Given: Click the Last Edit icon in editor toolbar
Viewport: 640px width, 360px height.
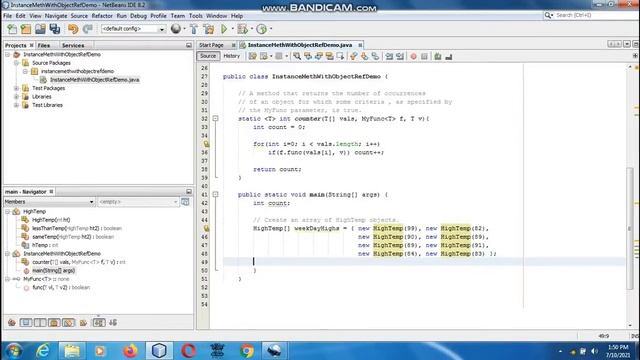Looking at the screenshot, I should [x=253, y=56].
